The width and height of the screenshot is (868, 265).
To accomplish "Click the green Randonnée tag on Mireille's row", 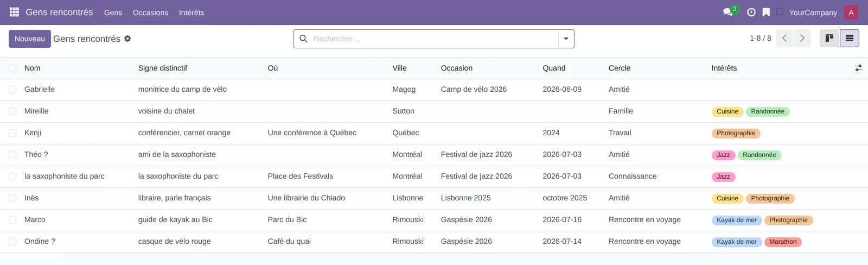I will coord(768,111).
